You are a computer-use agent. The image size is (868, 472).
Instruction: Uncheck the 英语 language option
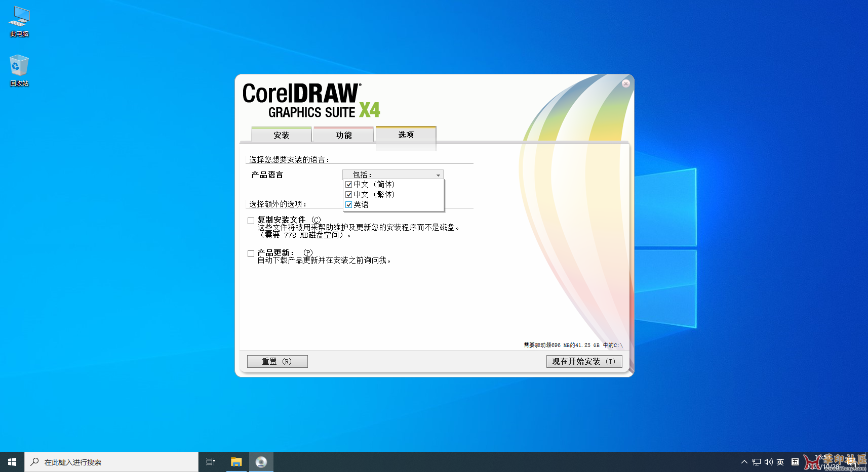click(348, 204)
